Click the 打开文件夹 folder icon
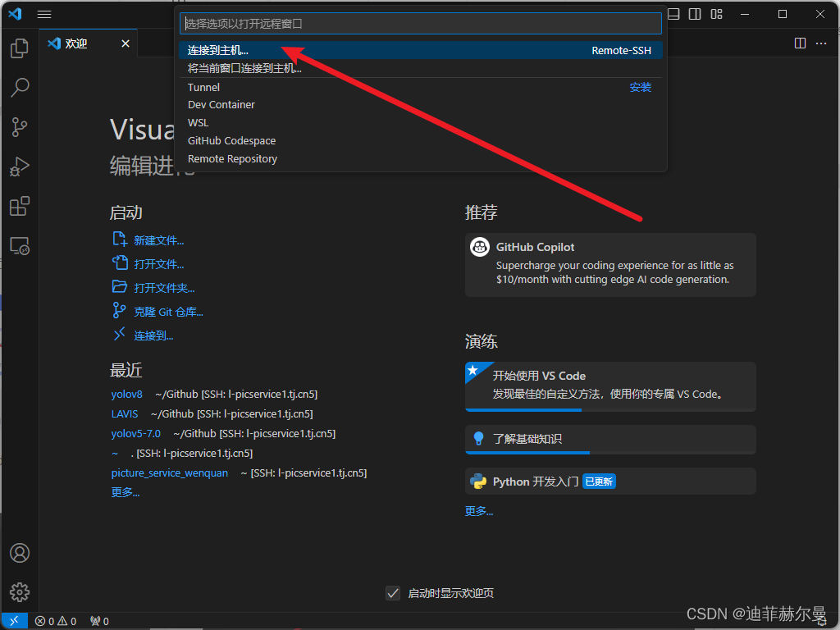Screen dimensions: 840x630 [x=120, y=286]
